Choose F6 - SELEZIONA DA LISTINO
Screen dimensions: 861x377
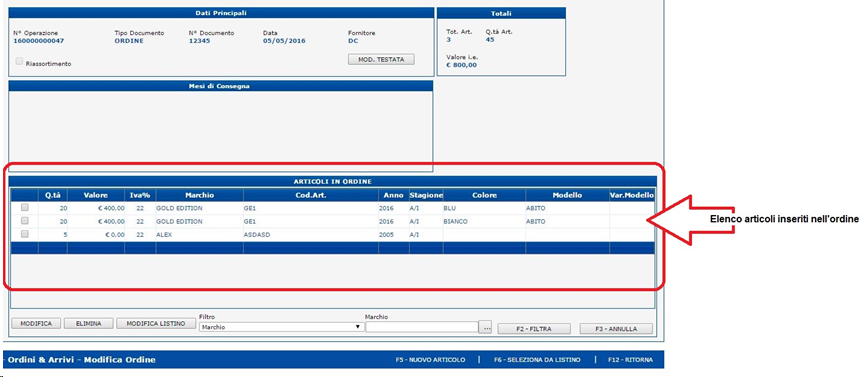pos(537,360)
